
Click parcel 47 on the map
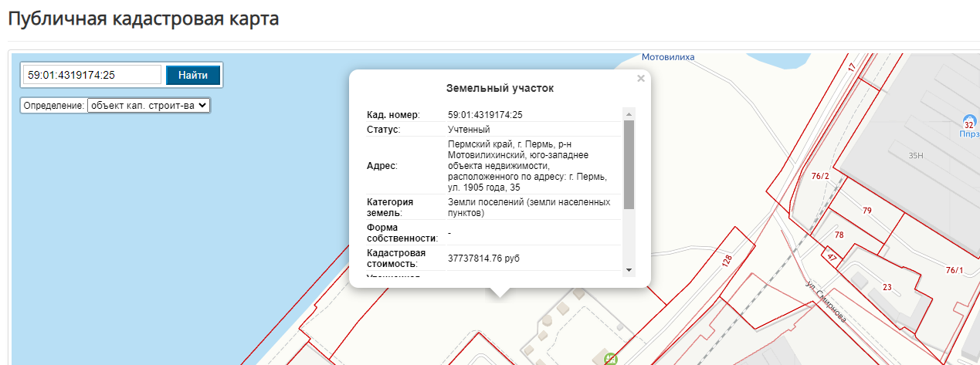click(x=832, y=258)
